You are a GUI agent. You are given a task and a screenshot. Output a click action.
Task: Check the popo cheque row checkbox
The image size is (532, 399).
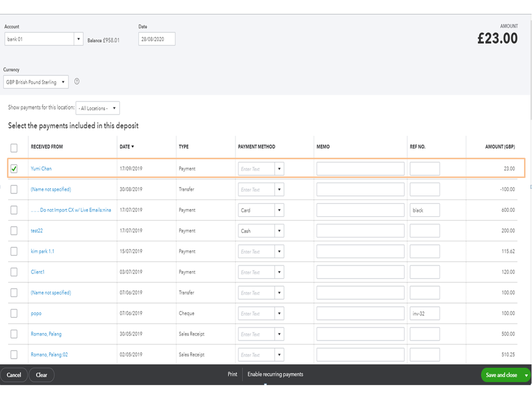pos(14,313)
